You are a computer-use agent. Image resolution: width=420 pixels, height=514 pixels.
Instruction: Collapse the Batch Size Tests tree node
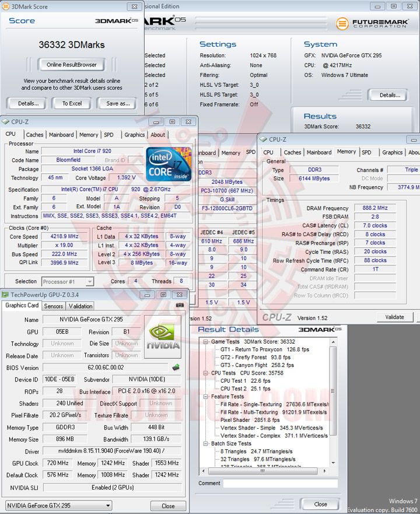click(x=205, y=443)
